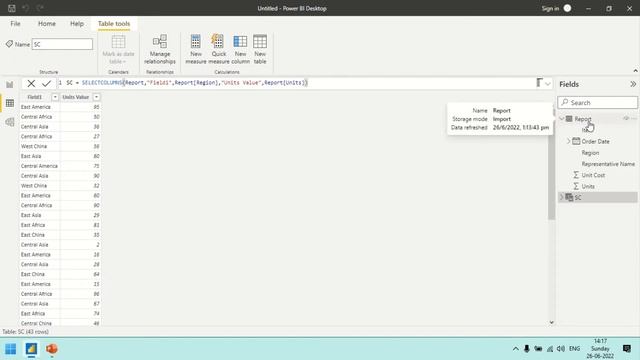Switch to the Home tab
This screenshot has height=360, width=640.
pyautogui.click(x=47, y=24)
